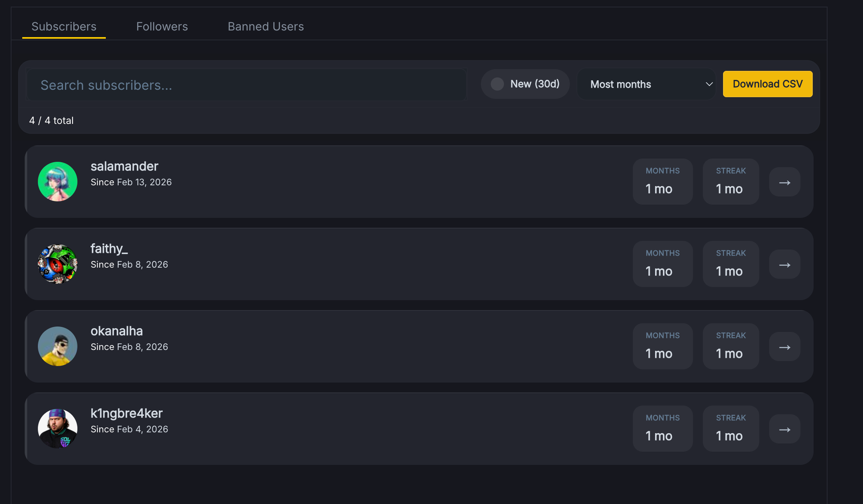This screenshot has width=863, height=504.
Task: Open okanalha's details arrow button
Action: tap(784, 347)
